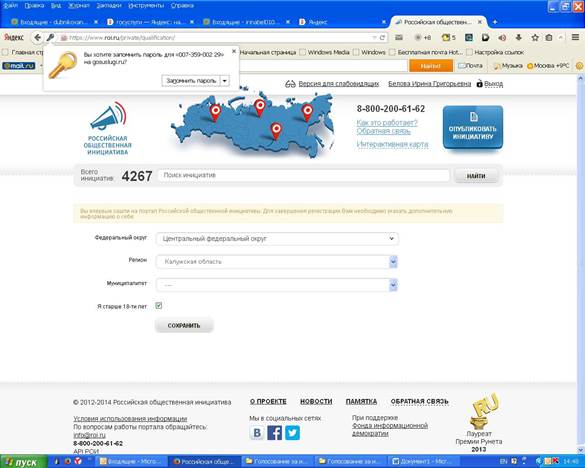Open the Регион dropdown showing Калужская область
Image resolution: width=585 pixels, height=468 pixels.
(277, 262)
